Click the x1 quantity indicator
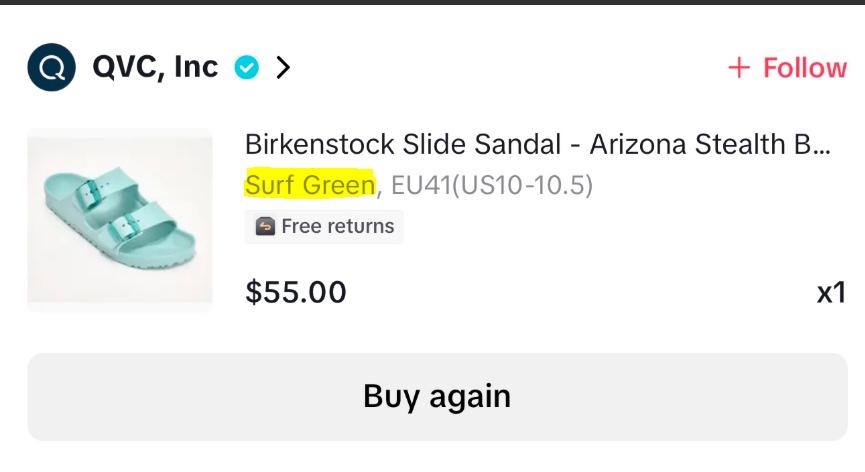The width and height of the screenshot is (865, 472). pos(831,293)
